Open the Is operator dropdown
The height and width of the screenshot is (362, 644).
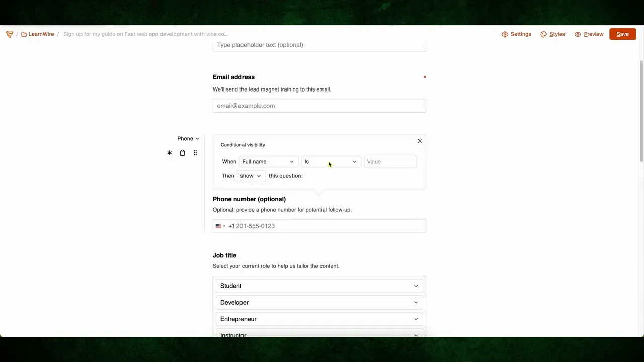330,161
